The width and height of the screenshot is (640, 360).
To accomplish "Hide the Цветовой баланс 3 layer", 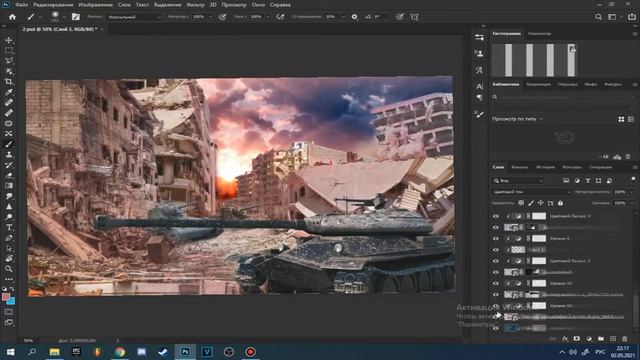I will pos(496,261).
